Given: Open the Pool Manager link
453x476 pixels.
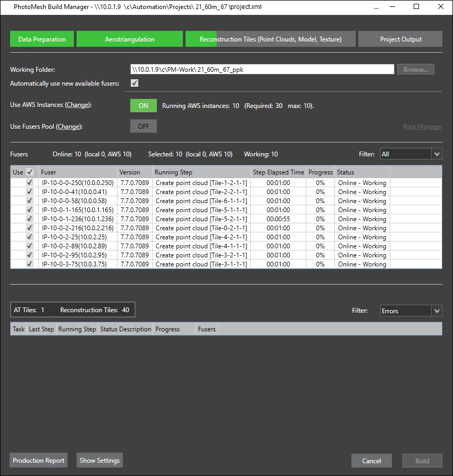Looking at the screenshot, I should pos(422,127).
